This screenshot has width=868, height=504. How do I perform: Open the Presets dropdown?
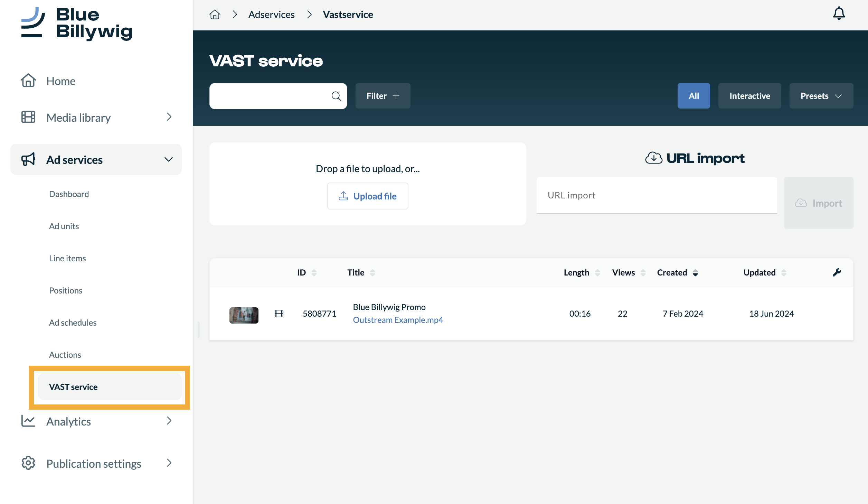[821, 96]
